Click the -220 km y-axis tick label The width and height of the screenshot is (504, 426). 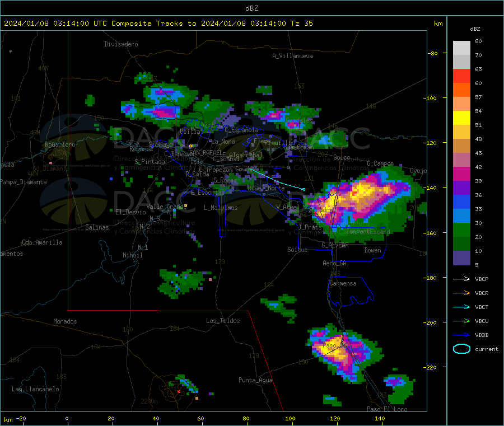click(431, 367)
